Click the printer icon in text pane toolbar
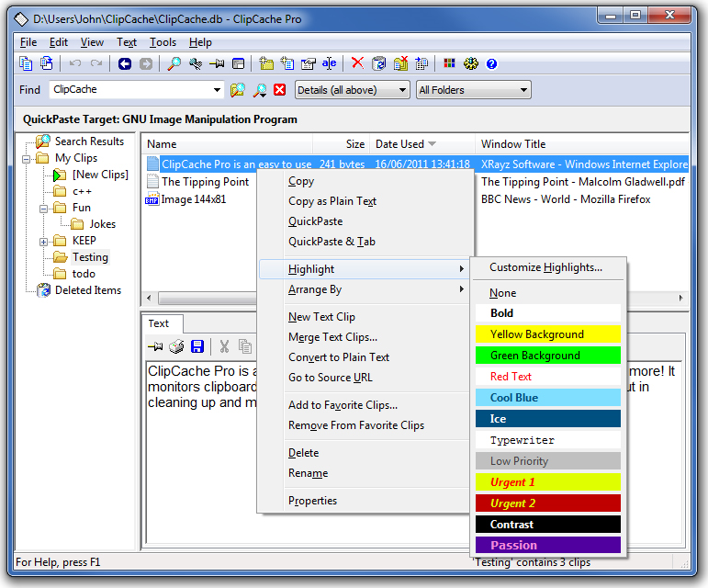Screen dimensions: 708x588 click(176, 346)
